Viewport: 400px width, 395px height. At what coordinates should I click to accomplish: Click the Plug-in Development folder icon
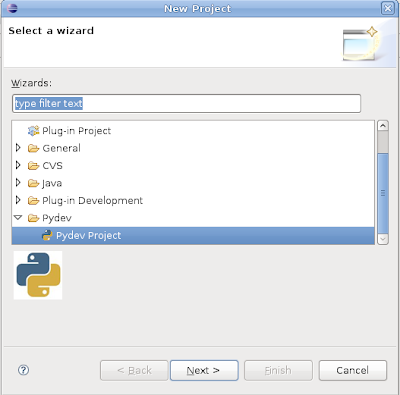click(x=33, y=200)
